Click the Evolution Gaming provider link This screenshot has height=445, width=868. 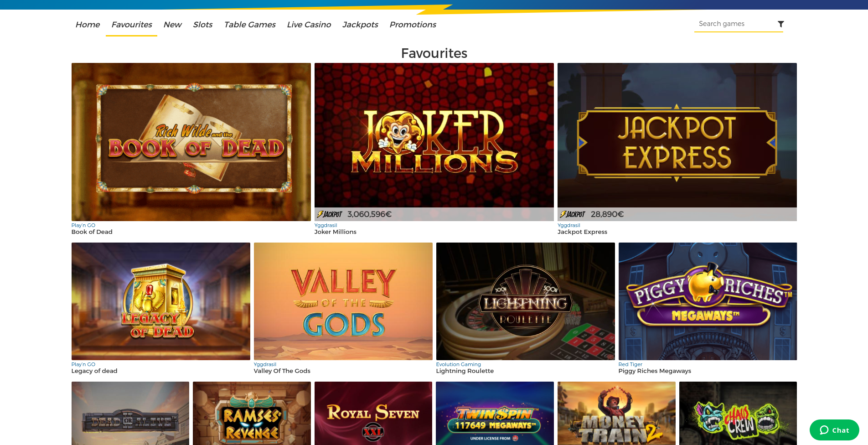pos(458,364)
